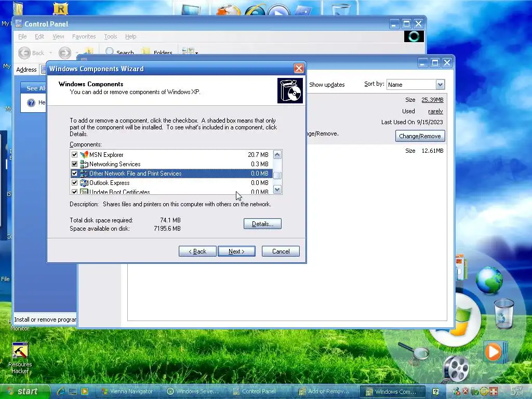532x399 pixels.
Task: Click the Back arrow in Control Panel toolbar
Action: point(24,53)
